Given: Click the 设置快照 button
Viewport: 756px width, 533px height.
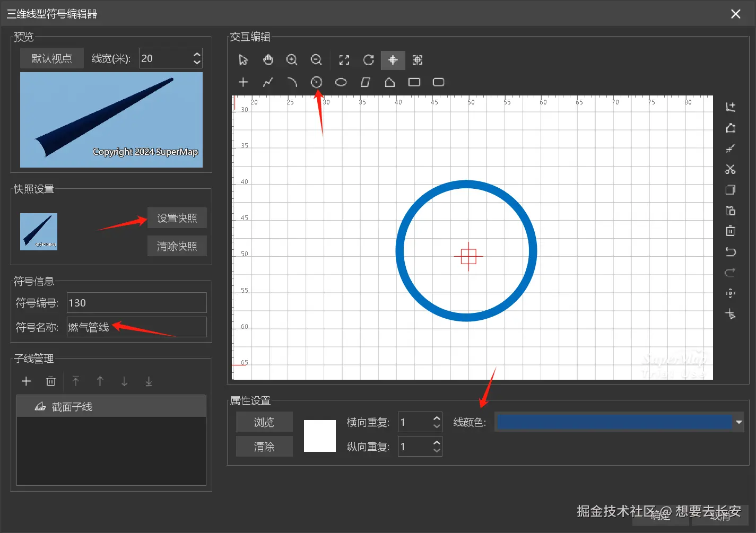Looking at the screenshot, I should pos(177,218).
